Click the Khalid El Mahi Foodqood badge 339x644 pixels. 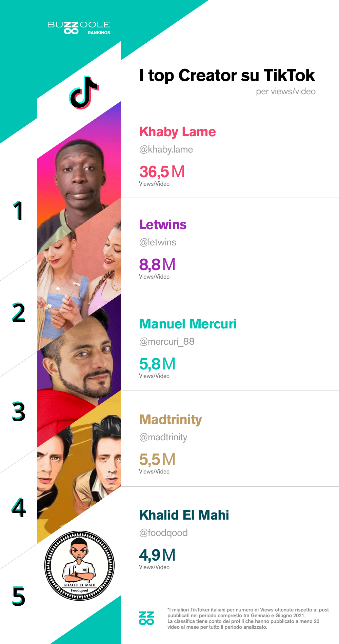80,566
